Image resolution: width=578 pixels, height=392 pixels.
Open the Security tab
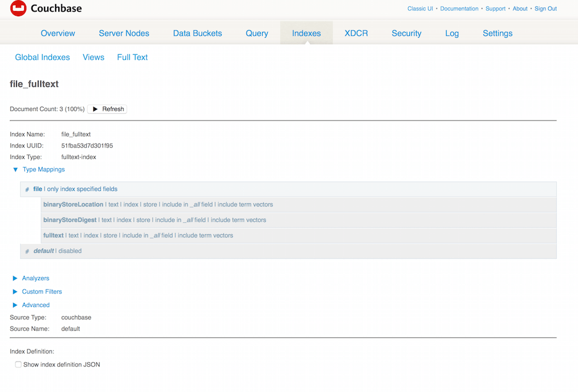406,33
